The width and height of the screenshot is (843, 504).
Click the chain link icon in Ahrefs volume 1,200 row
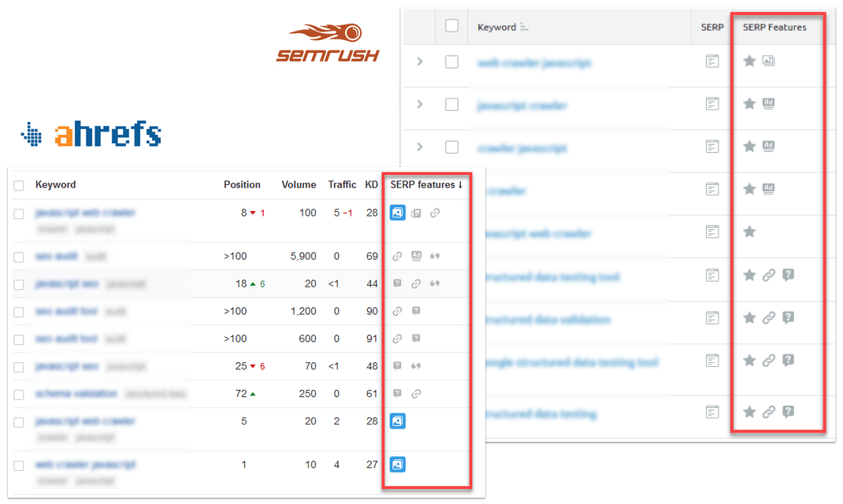coord(397,311)
